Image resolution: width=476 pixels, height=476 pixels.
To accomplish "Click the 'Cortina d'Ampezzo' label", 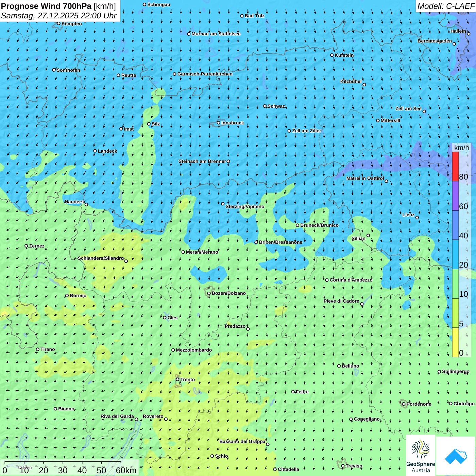I will pos(351,280).
